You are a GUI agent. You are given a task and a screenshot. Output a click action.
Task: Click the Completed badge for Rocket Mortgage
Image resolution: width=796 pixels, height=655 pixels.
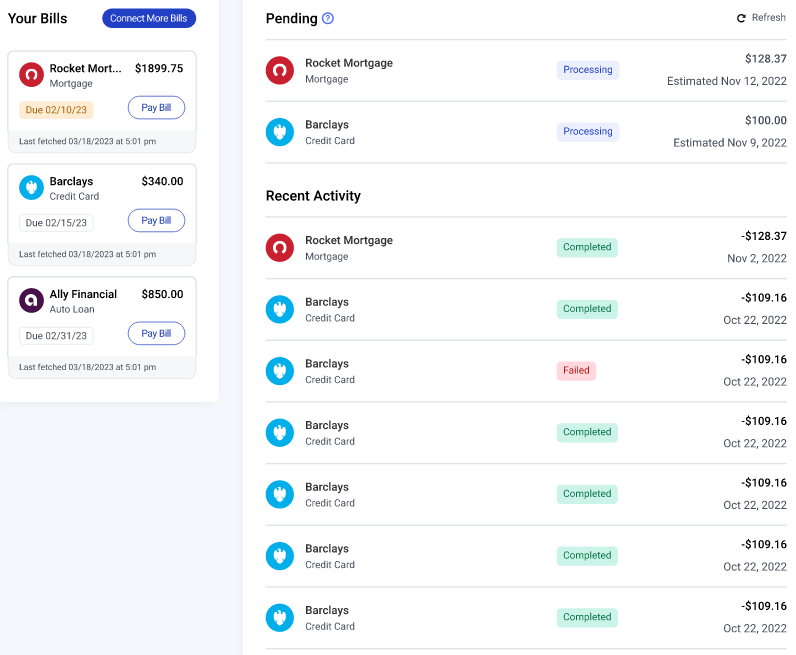[587, 247]
